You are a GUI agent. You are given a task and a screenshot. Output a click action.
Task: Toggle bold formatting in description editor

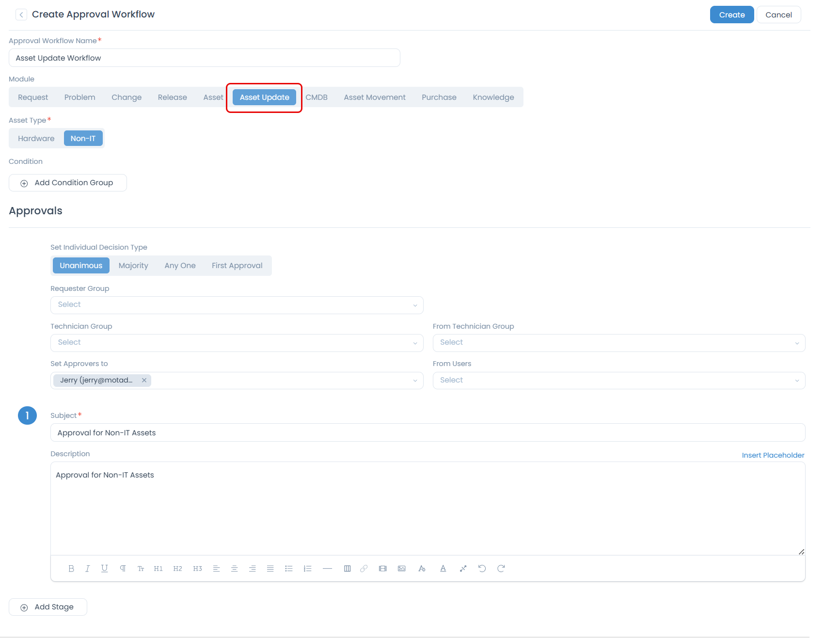click(71, 569)
